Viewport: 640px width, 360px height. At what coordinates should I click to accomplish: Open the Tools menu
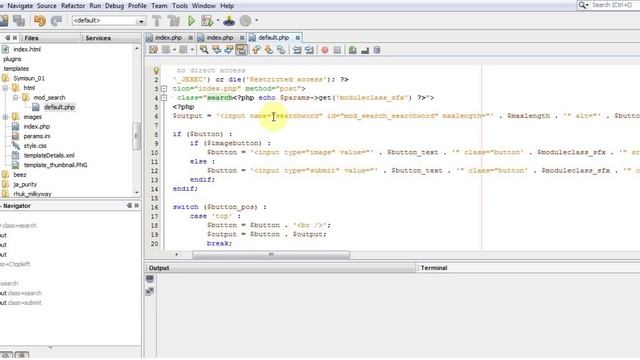click(x=180, y=6)
